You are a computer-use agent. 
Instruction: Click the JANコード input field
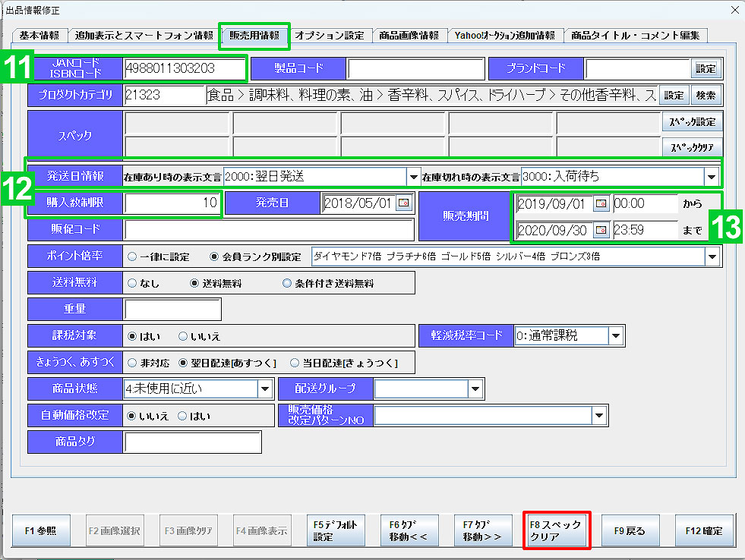pyautogui.click(x=185, y=68)
